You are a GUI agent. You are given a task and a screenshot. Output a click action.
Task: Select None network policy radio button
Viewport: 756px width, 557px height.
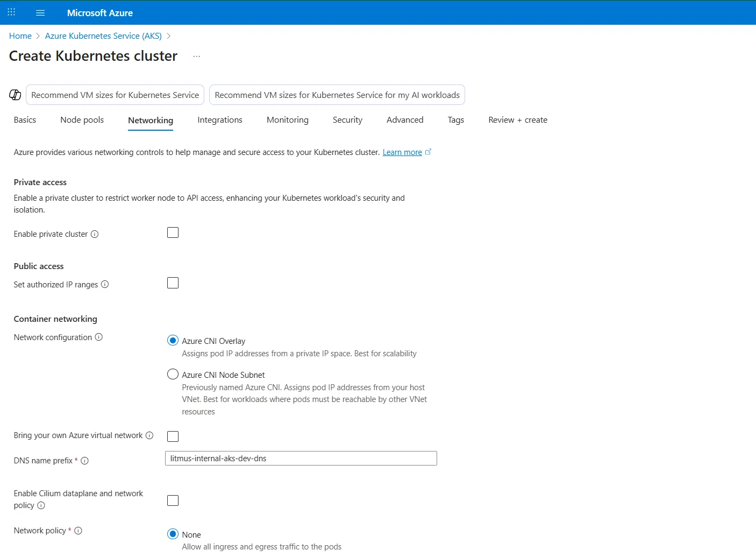173,534
